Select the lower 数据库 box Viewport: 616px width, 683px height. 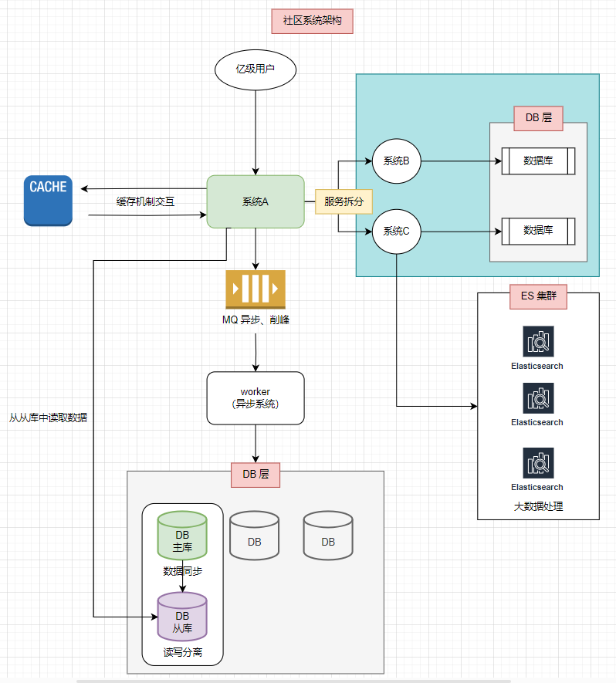(x=538, y=231)
